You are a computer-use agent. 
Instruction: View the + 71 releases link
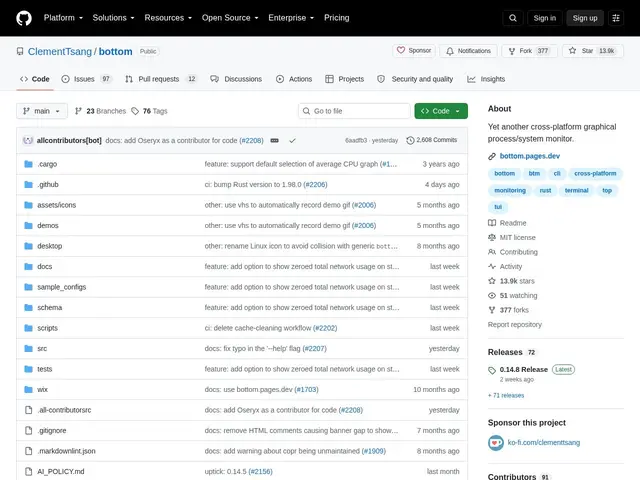point(506,396)
